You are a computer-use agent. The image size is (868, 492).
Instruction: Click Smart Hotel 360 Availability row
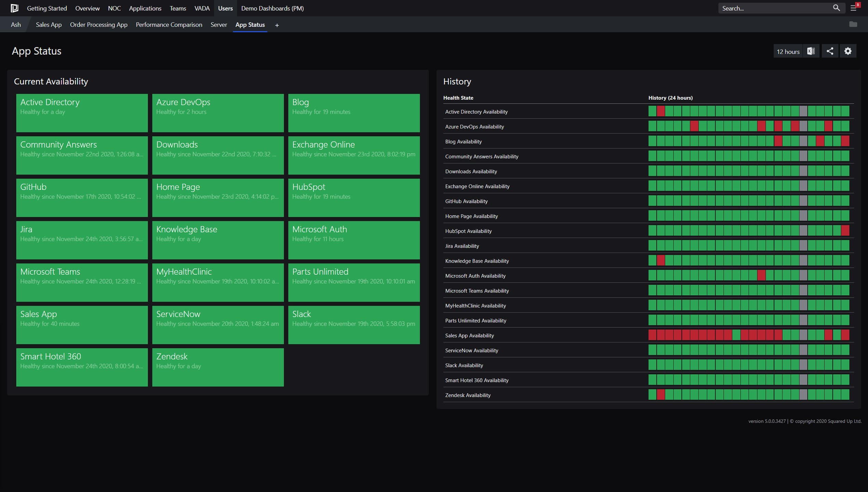649,380
